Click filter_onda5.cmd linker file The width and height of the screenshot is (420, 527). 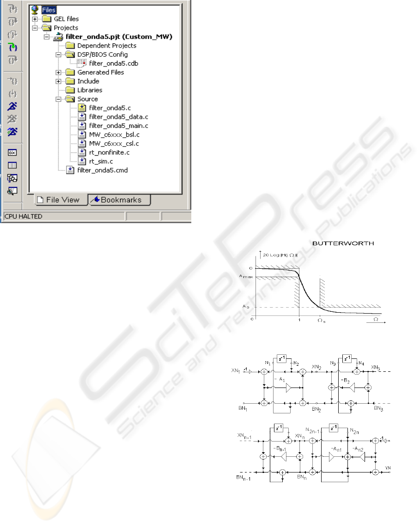click(102, 170)
